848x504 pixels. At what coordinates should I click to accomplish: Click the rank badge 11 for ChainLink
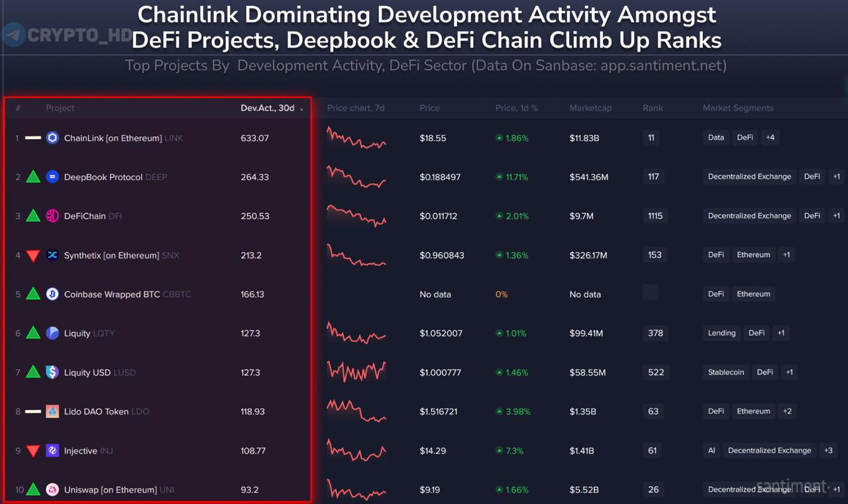point(651,138)
